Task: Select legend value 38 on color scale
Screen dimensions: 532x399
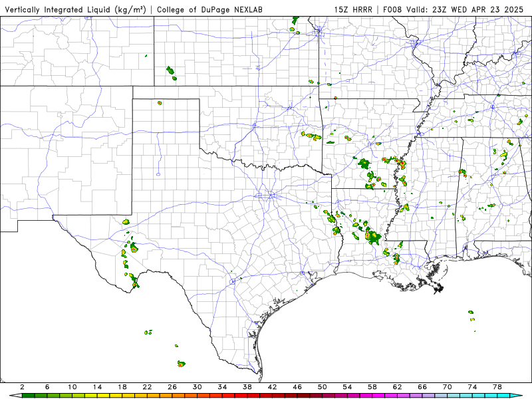Action: (x=247, y=387)
